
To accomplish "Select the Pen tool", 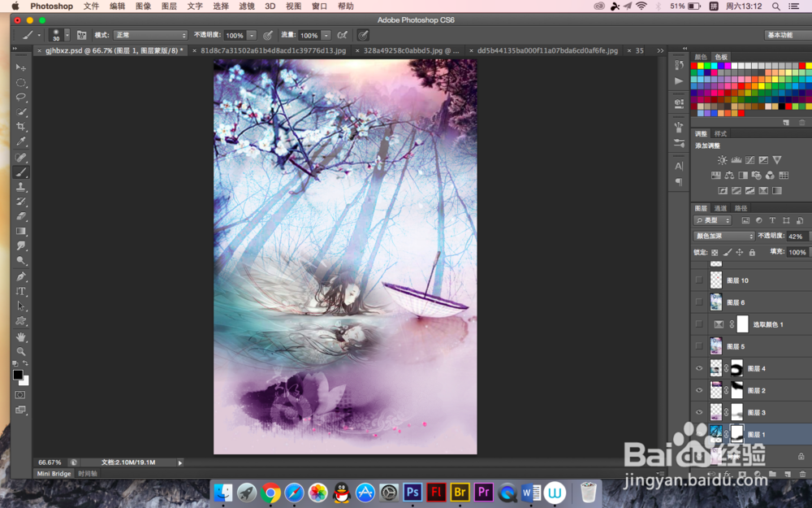I will pos(21,276).
